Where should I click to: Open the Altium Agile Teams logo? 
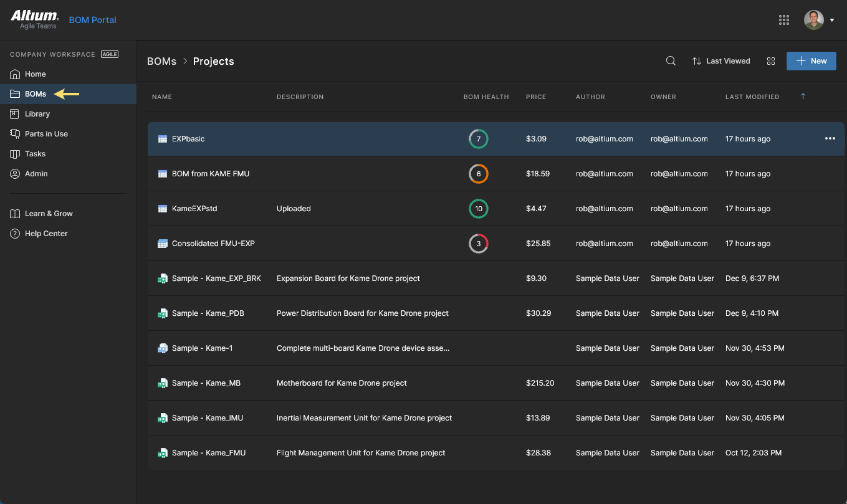click(x=34, y=19)
